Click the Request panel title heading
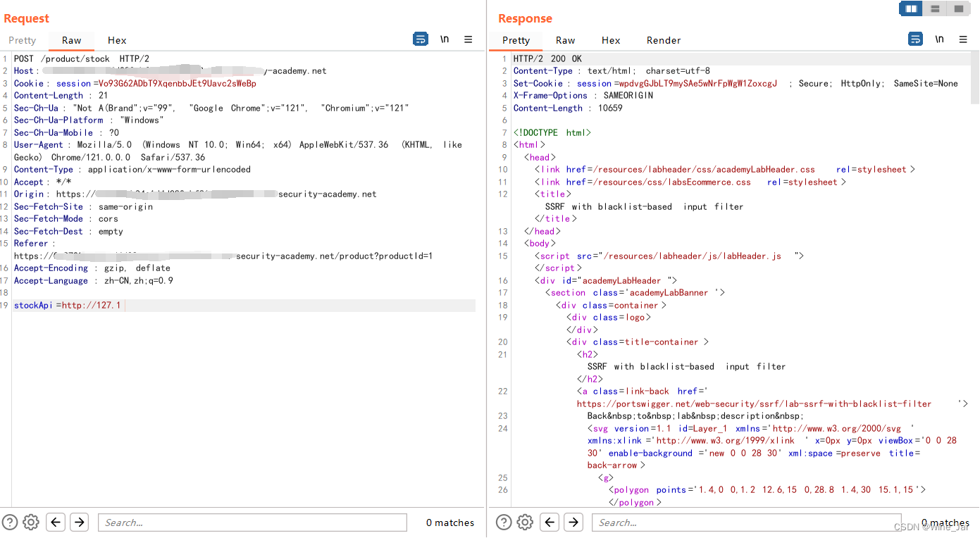The height and width of the screenshot is (538, 980). 27,18
